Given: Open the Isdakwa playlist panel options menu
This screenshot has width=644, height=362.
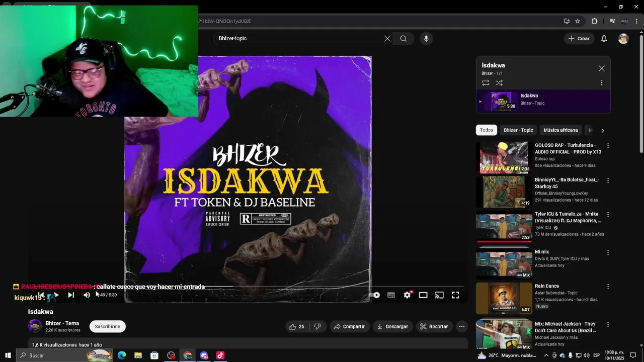Looking at the screenshot, I should pyautogui.click(x=602, y=83).
